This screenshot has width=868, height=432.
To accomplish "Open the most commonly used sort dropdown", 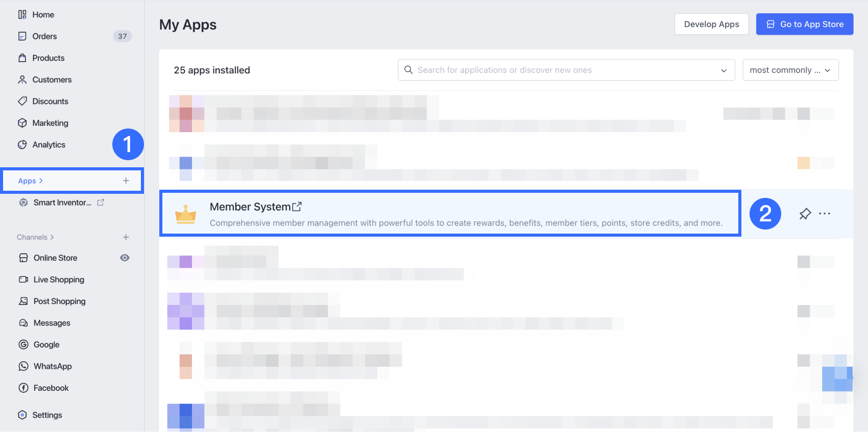I will coord(790,70).
